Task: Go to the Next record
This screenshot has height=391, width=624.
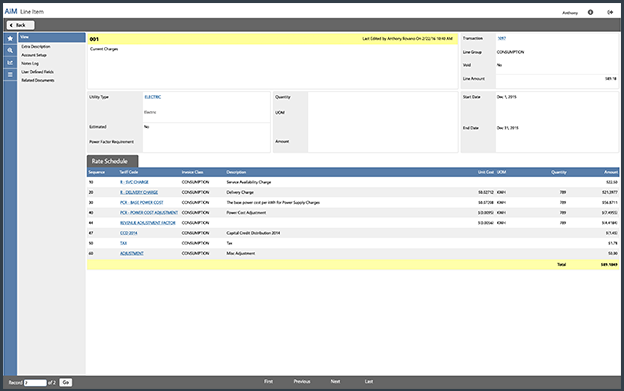Action: click(x=335, y=381)
